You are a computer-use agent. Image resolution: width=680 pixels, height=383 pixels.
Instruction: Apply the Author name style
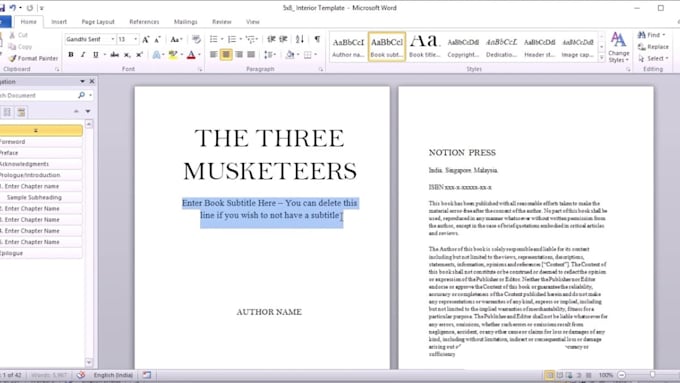348,46
